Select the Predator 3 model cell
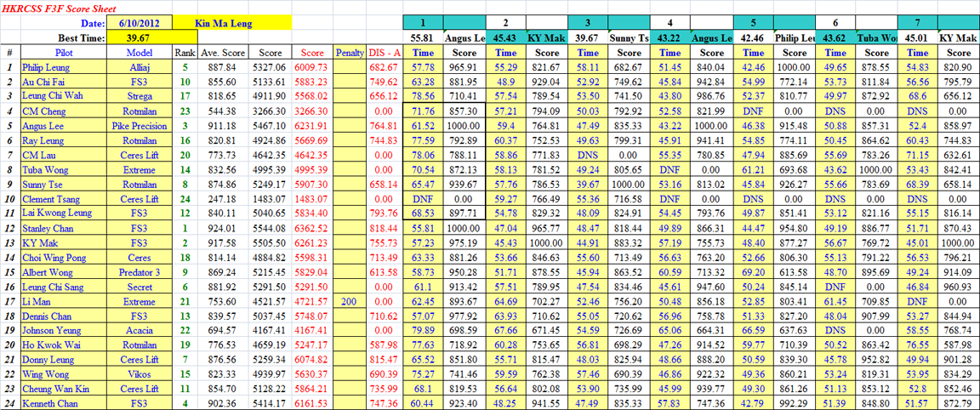The height and width of the screenshot is (410, 980). 140,271
